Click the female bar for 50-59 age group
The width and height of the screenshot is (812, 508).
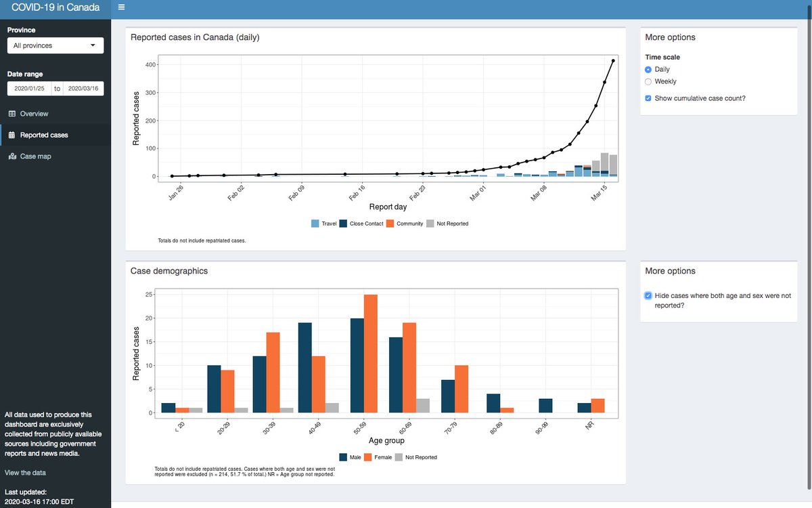click(370, 354)
